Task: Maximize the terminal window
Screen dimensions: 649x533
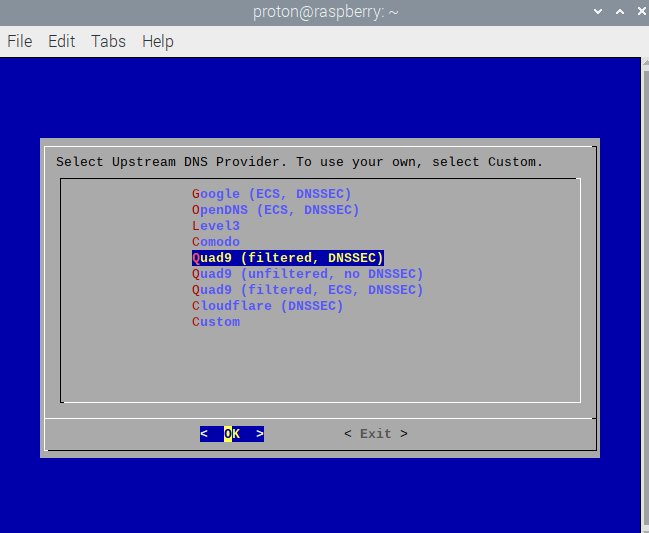Action: [x=620, y=12]
